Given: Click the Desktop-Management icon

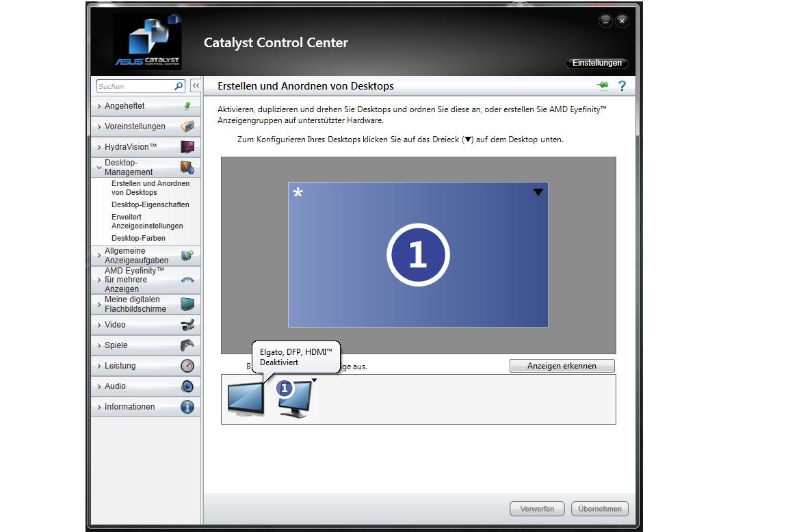Looking at the screenshot, I should coord(187,168).
